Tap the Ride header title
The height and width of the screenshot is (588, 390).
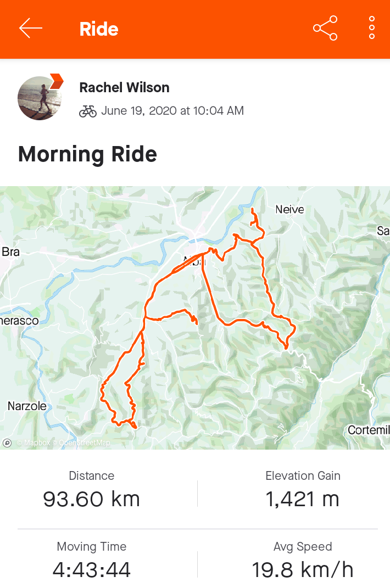tap(99, 29)
